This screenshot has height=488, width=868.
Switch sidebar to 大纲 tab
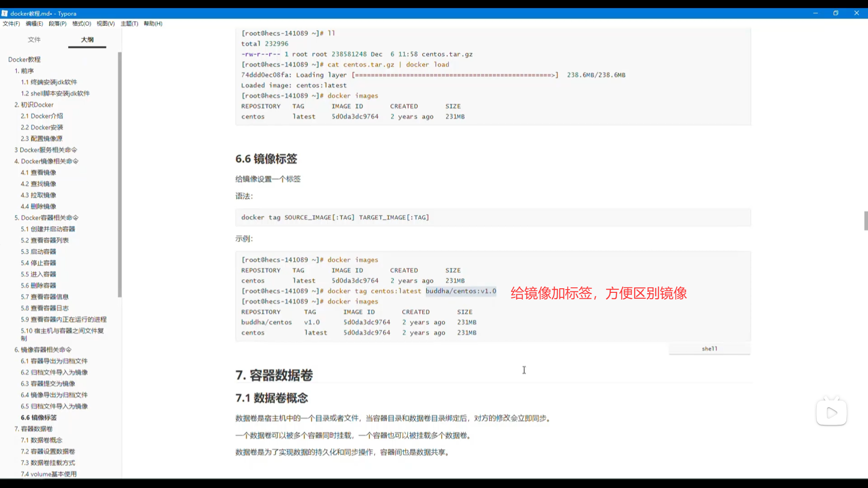point(87,40)
